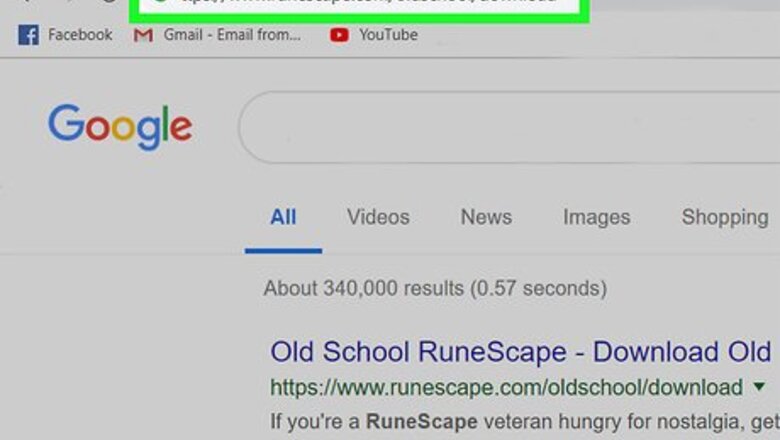Open the YouTube bookmark label

pos(388,35)
